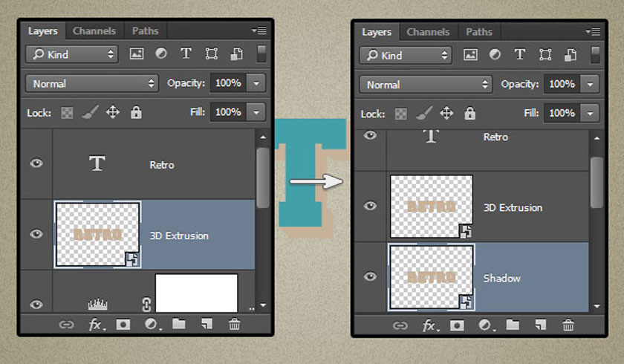Toggle layer filtering switch in left panel
Image resolution: width=624 pixels, height=364 pixels.
pos(261,53)
